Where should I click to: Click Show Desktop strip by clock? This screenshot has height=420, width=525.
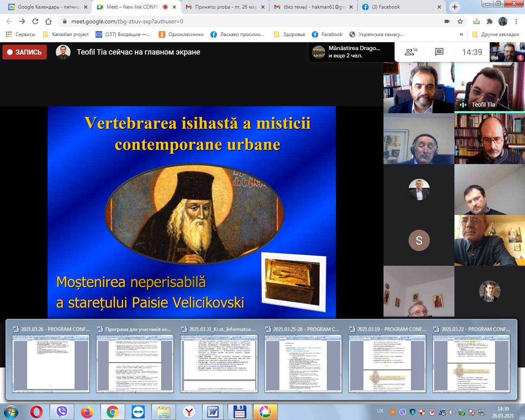[522, 412]
